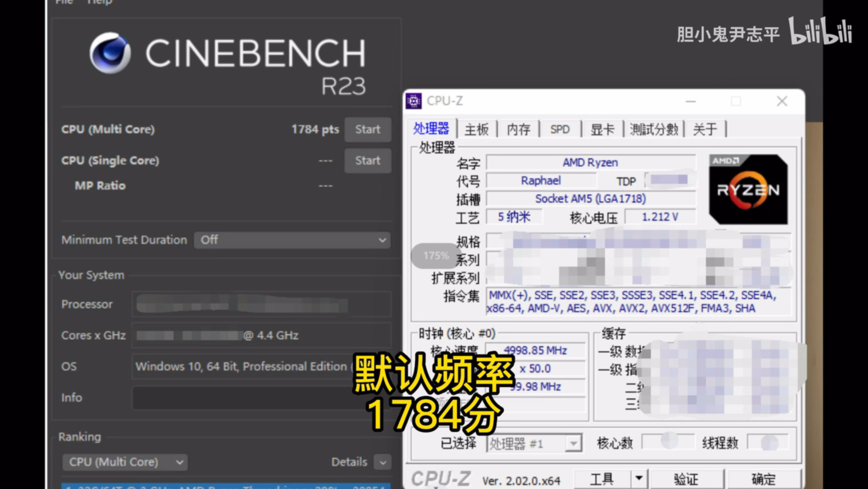Open the 处理器 #1 selection dropdown
The height and width of the screenshot is (489, 868).
[x=534, y=443]
